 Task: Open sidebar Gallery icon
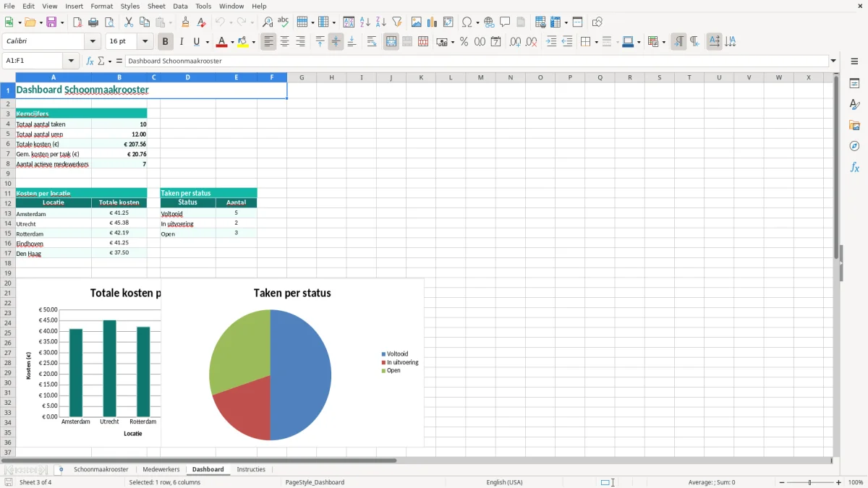click(854, 125)
